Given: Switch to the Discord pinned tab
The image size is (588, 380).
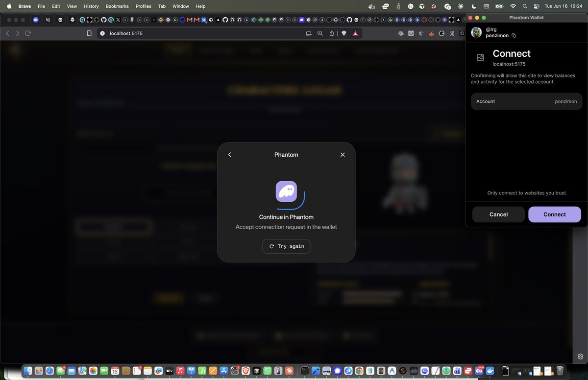Looking at the screenshot, I should [36, 20].
